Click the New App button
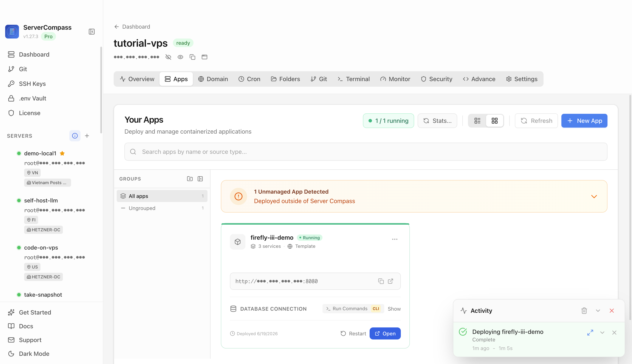632x364 pixels. point(584,121)
